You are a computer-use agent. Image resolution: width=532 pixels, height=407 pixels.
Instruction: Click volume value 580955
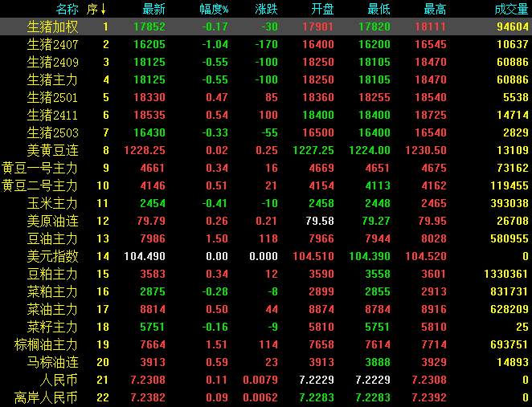click(509, 238)
